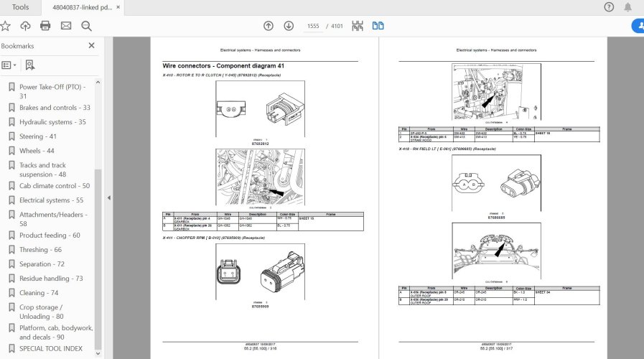Viewport: 644px width, 359px height.
Task: Toggle fit width scrolling mode icon
Action: click(358, 26)
